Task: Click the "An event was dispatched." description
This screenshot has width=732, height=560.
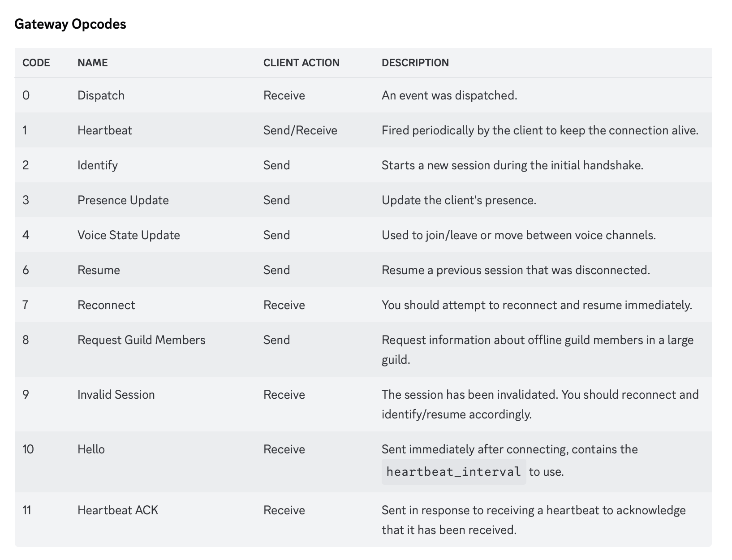Action: point(449,95)
